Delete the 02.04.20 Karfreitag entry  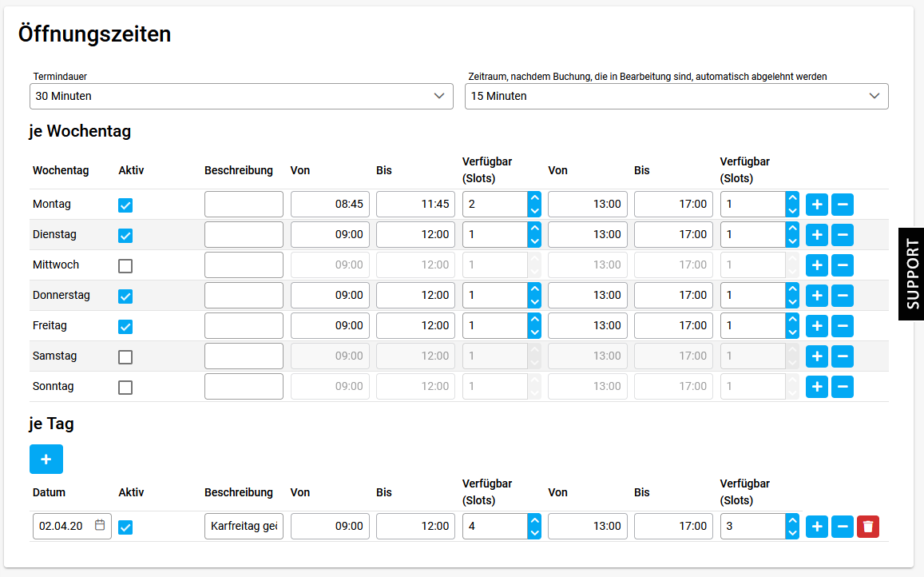pyautogui.click(x=868, y=527)
